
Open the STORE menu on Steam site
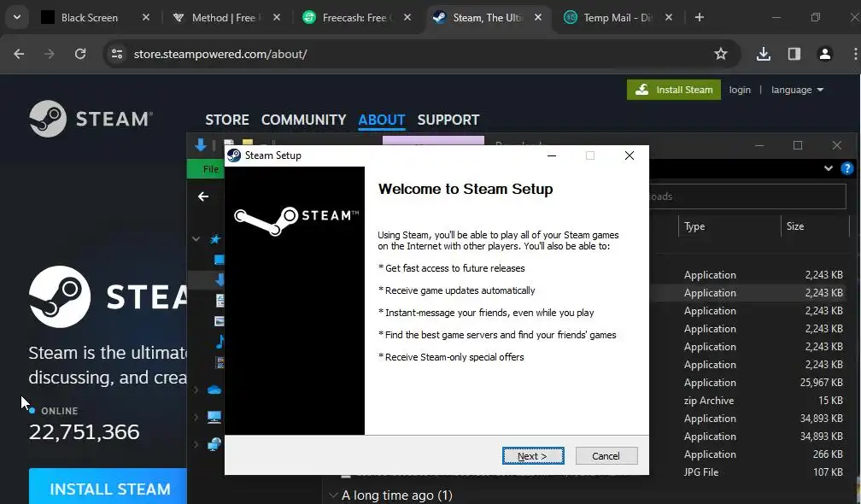coord(227,120)
